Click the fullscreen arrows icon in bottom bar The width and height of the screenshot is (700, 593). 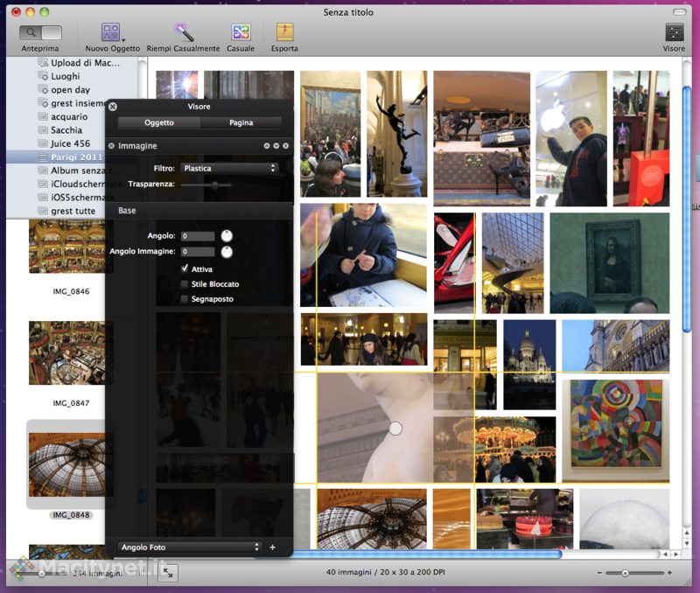tap(169, 572)
